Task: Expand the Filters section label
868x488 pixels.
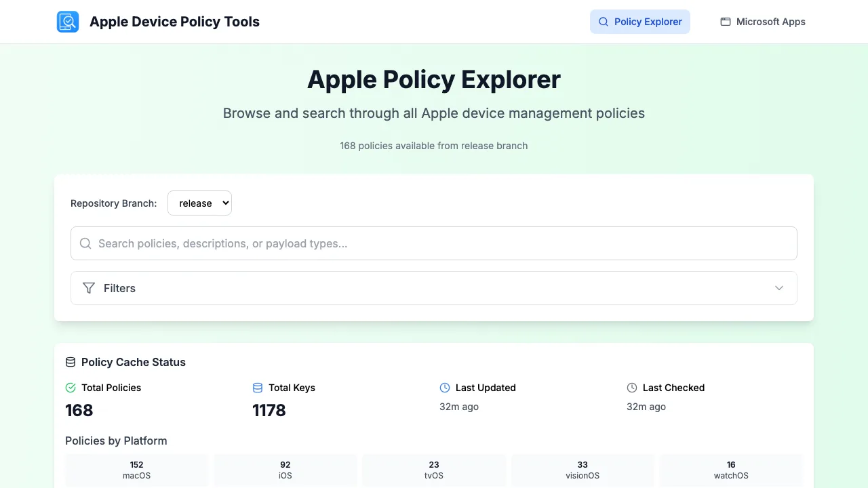Action: pyautogui.click(x=119, y=288)
